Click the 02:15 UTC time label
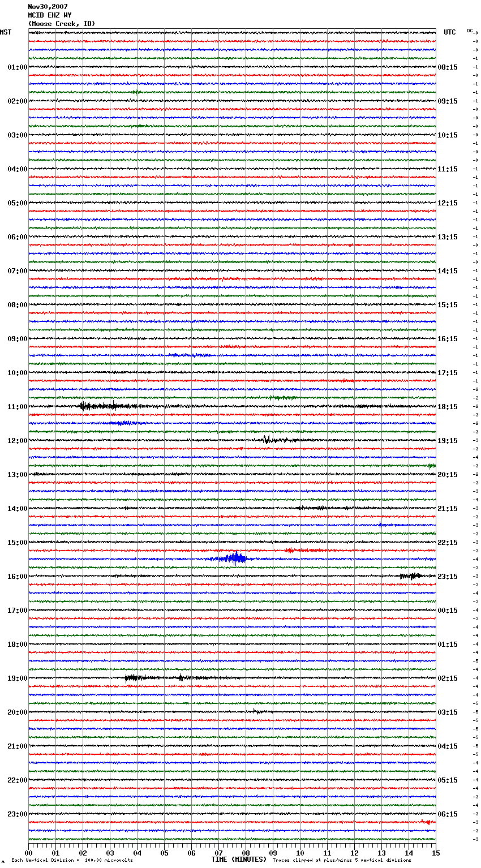481x868 pixels. pos(448,678)
